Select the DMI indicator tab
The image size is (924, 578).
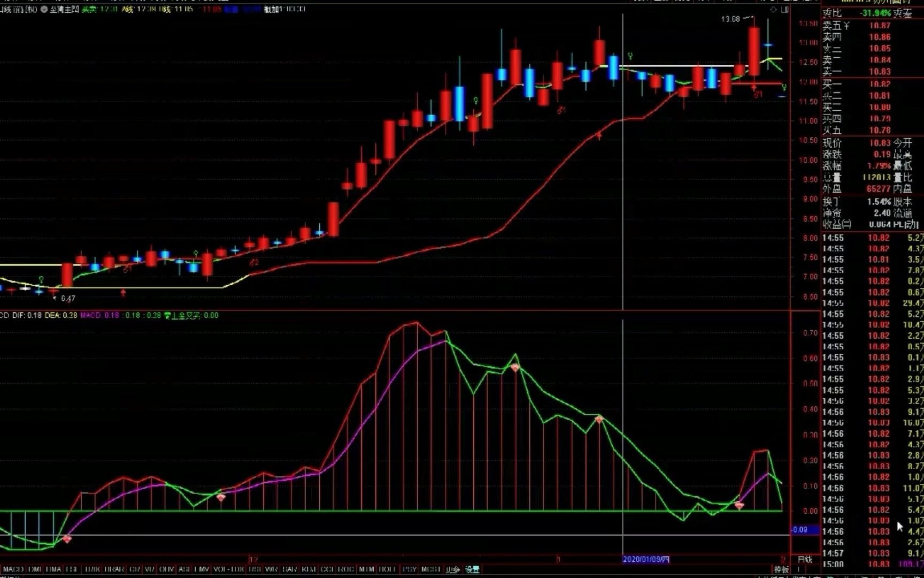pyautogui.click(x=35, y=569)
